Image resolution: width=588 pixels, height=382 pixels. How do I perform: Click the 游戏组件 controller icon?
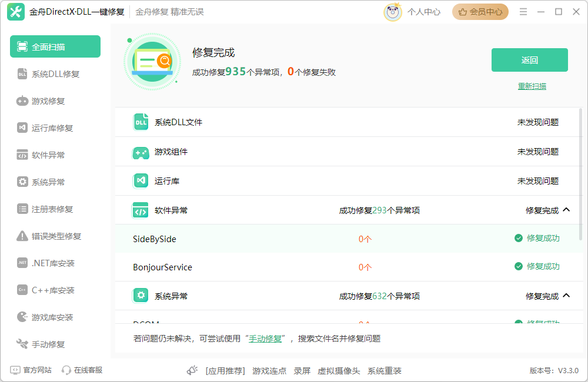[141, 152]
